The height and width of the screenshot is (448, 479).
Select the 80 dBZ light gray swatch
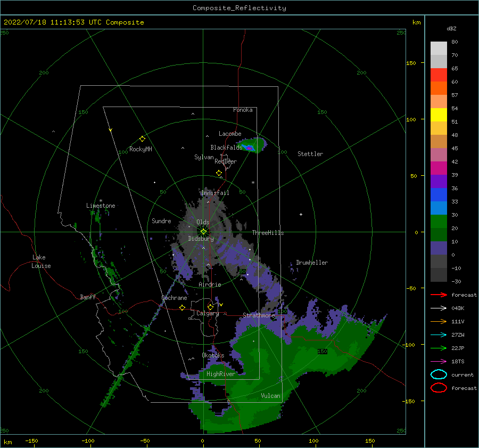tap(439, 48)
